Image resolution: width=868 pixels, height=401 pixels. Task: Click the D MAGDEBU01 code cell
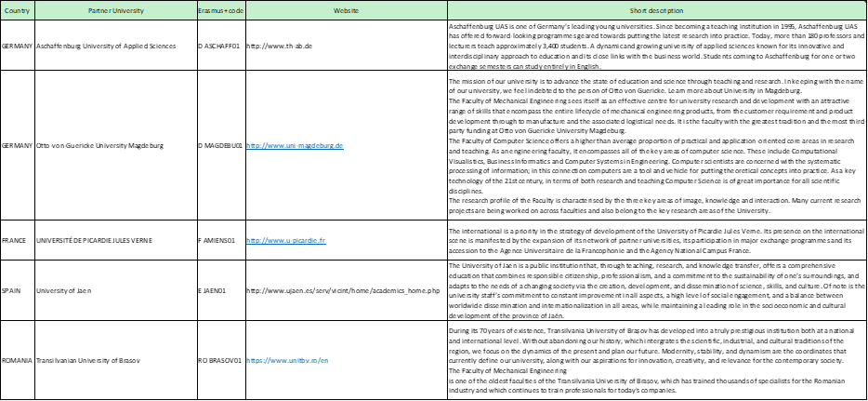(220, 145)
